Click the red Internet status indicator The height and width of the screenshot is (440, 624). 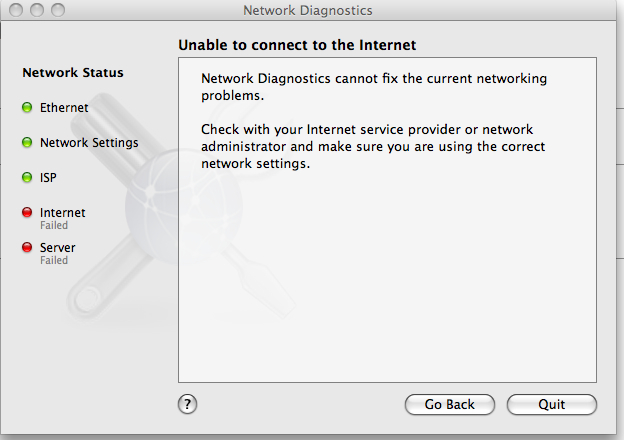(x=27, y=212)
